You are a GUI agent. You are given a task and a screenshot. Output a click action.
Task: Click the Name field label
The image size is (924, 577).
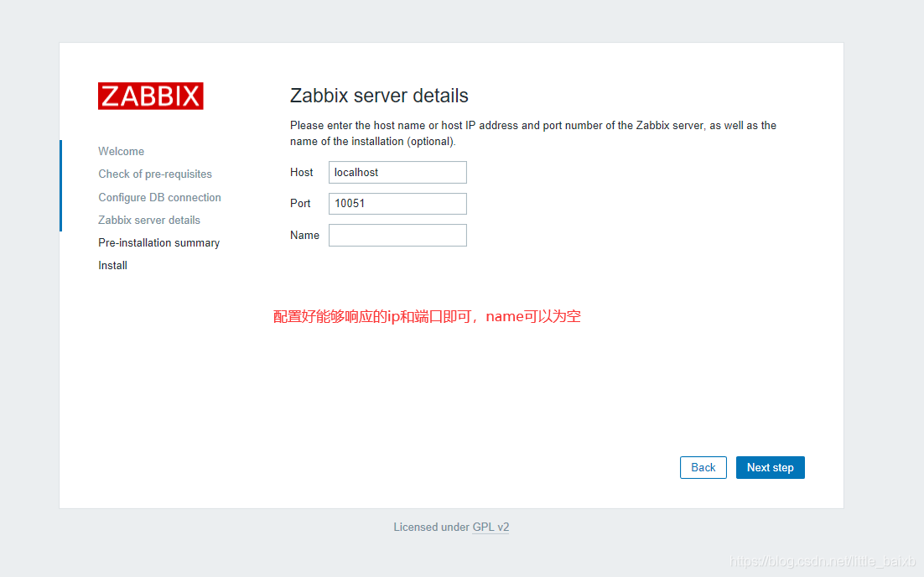pyautogui.click(x=304, y=235)
